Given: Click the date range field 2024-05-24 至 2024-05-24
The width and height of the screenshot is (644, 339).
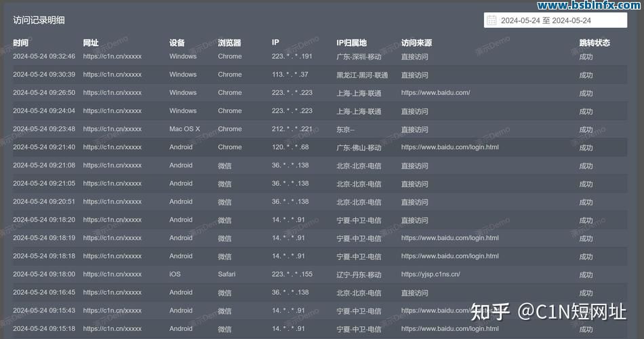Looking at the screenshot, I should tap(555, 20).
